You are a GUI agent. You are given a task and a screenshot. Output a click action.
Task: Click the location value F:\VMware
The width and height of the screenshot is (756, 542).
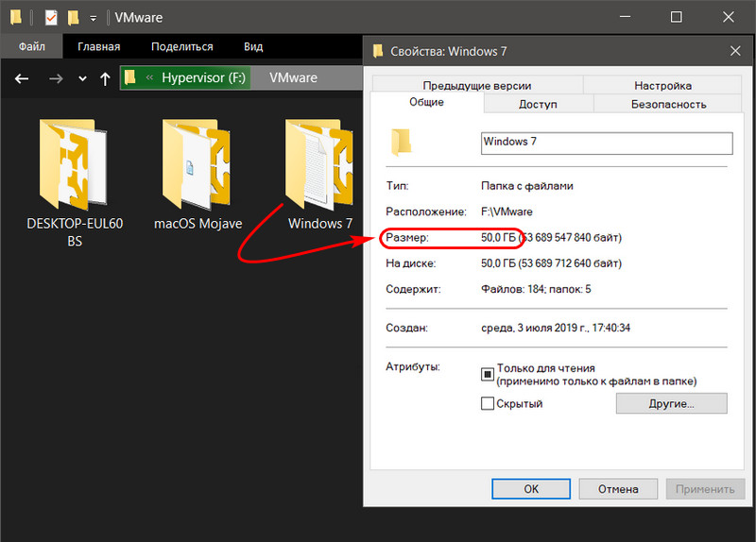tap(507, 212)
